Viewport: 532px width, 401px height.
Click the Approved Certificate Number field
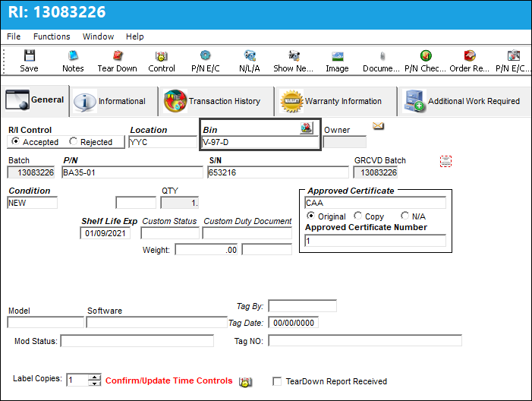tap(375, 241)
